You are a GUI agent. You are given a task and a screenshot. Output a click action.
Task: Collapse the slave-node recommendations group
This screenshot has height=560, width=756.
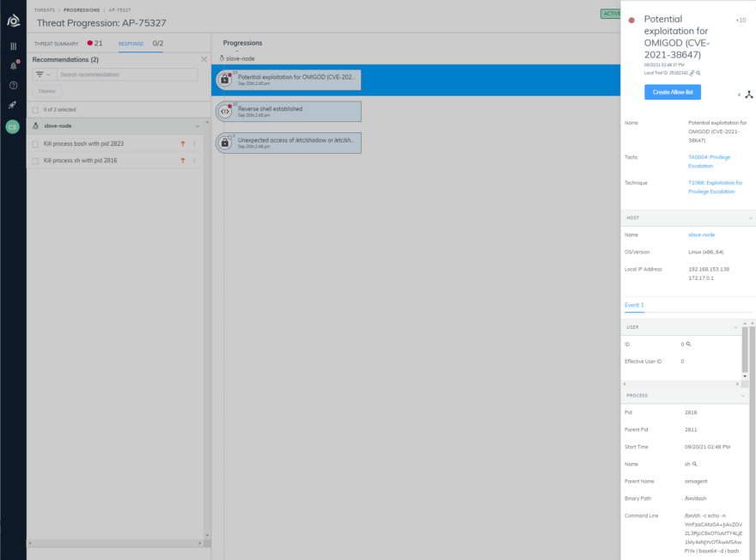[x=198, y=126]
